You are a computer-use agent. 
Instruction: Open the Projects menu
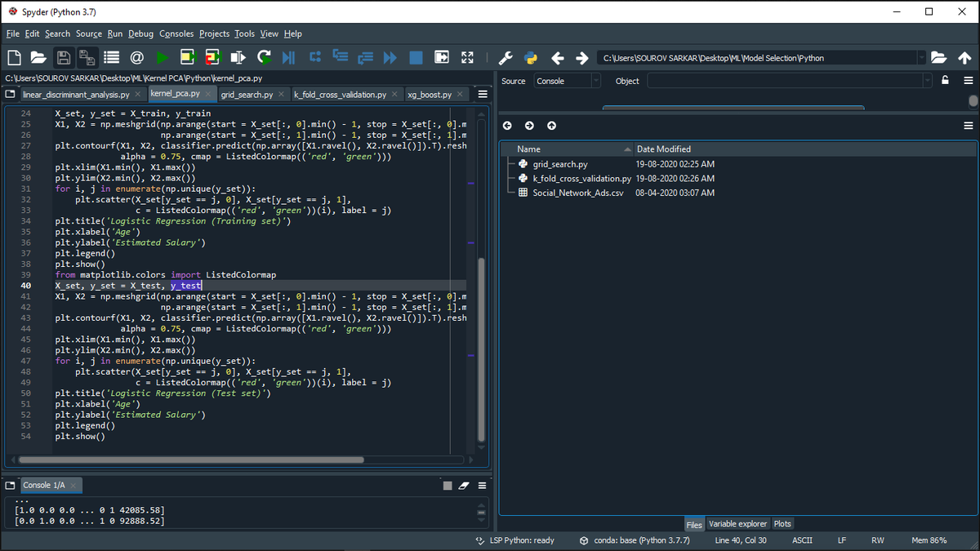point(214,33)
